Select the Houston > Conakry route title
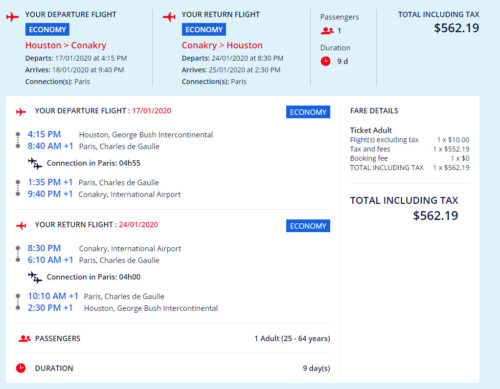The height and width of the screenshot is (389, 500). (x=66, y=45)
